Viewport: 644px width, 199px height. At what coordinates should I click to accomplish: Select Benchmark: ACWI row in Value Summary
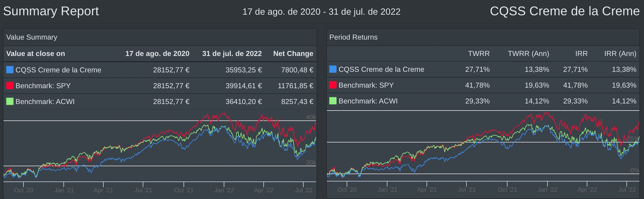(160, 101)
